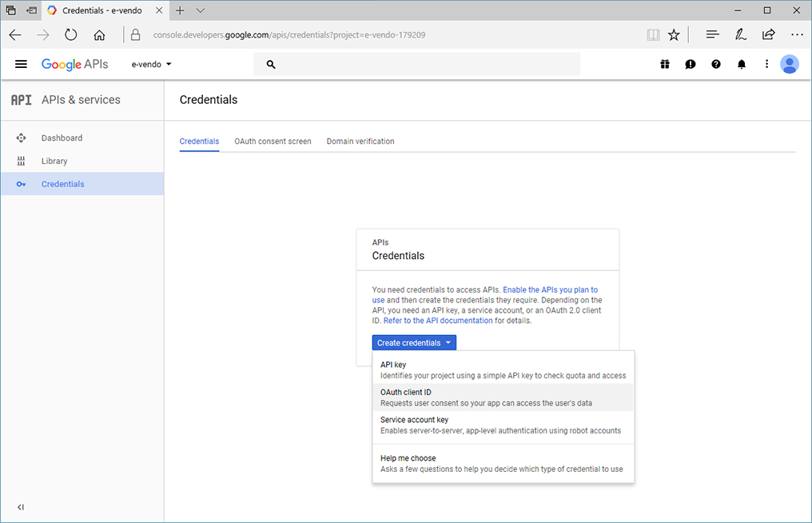812x523 pixels.
Task: Choose OAuth client ID from the menu
Action: tap(504, 397)
